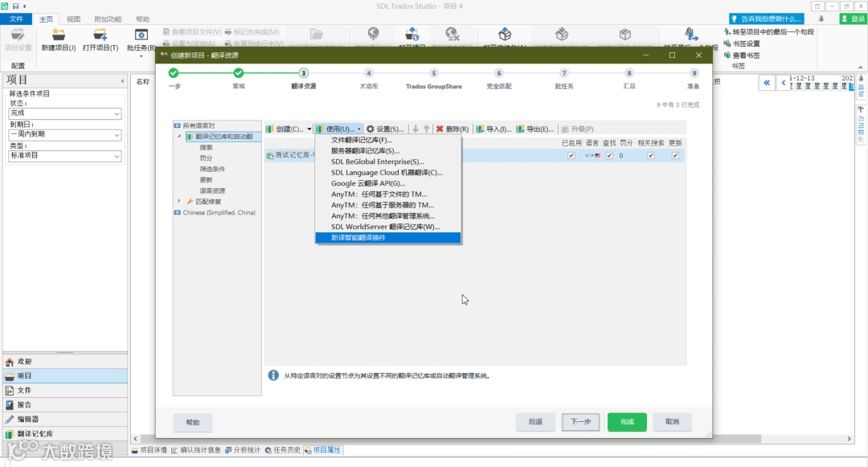Screen dimensions: 868x467
Task: Open the Type (类型) dropdown showing 标准项目
Action: click(x=65, y=156)
